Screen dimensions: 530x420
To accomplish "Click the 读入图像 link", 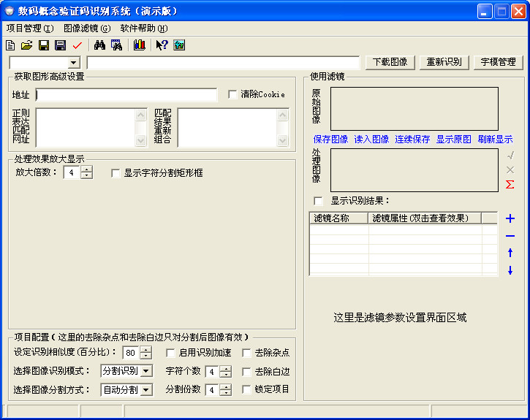I will 371,139.
